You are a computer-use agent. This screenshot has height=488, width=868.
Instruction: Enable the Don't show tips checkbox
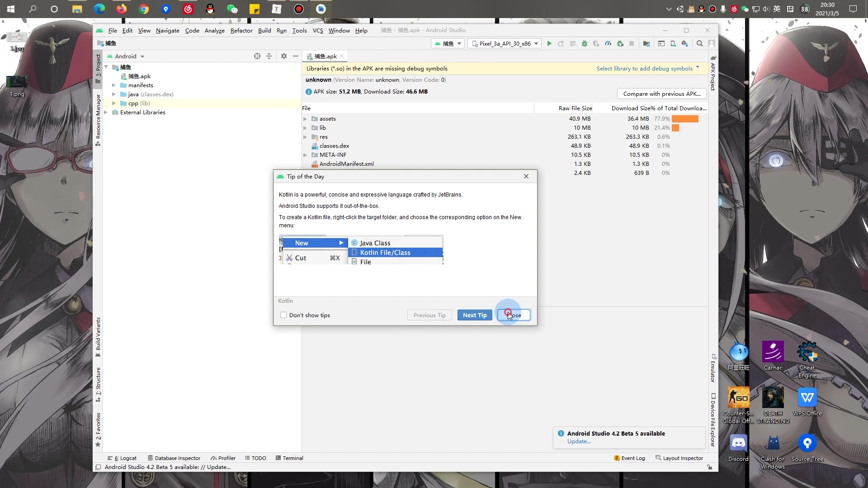(x=283, y=315)
